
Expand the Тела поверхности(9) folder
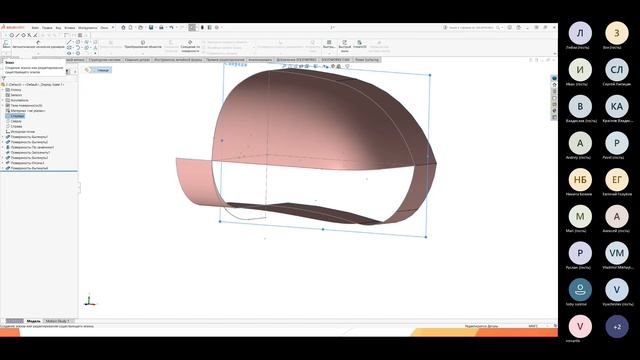[3, 105]
